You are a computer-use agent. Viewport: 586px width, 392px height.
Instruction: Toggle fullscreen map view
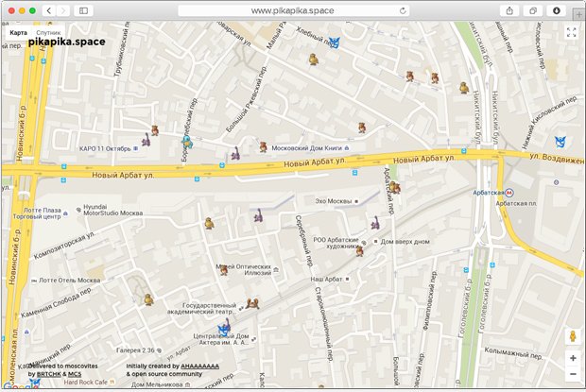[x=571, y=32]
